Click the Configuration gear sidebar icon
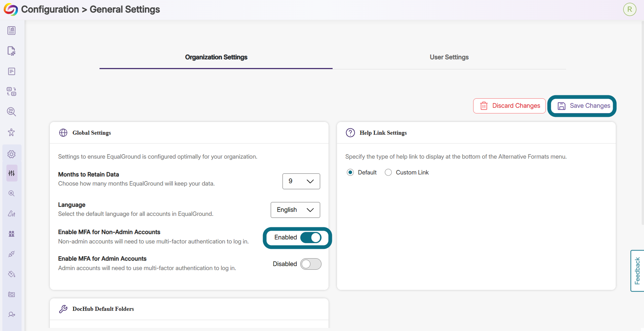The width and height of the screenshot is (644, 331). pos(11,154)
